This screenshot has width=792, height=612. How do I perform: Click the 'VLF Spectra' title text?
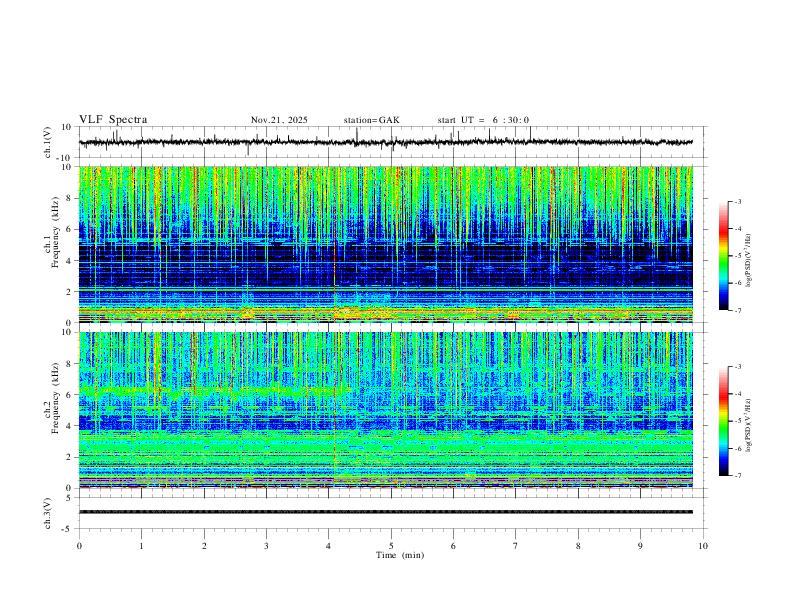pyautogui.click(x=113, y=120)
